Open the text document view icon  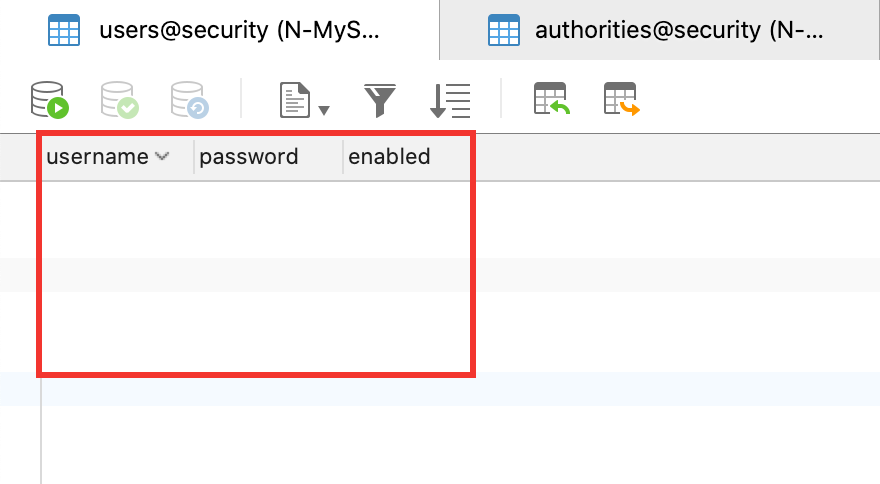tap(295, 100)
